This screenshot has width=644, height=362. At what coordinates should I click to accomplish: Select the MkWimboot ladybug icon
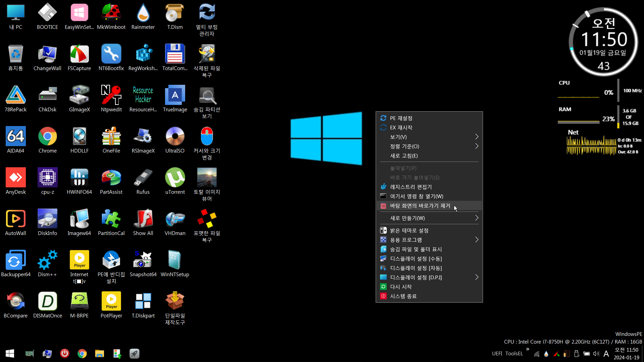[111, 16]
